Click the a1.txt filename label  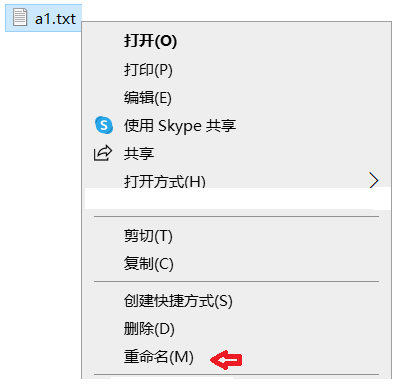pos(55,19)
